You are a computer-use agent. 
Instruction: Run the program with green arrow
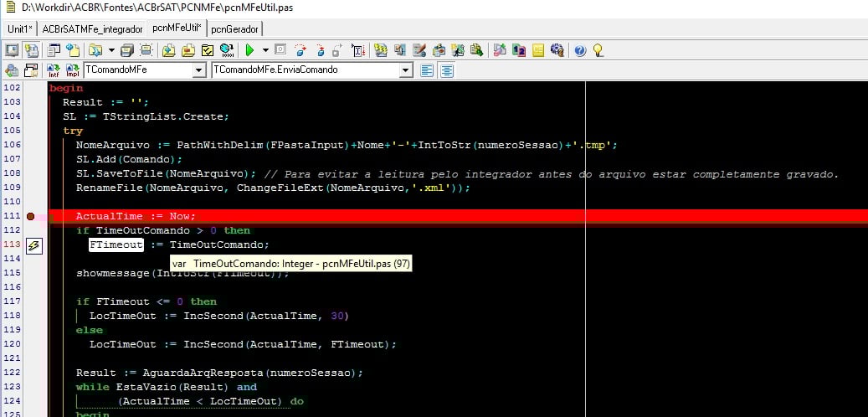(x=249, y=50)
